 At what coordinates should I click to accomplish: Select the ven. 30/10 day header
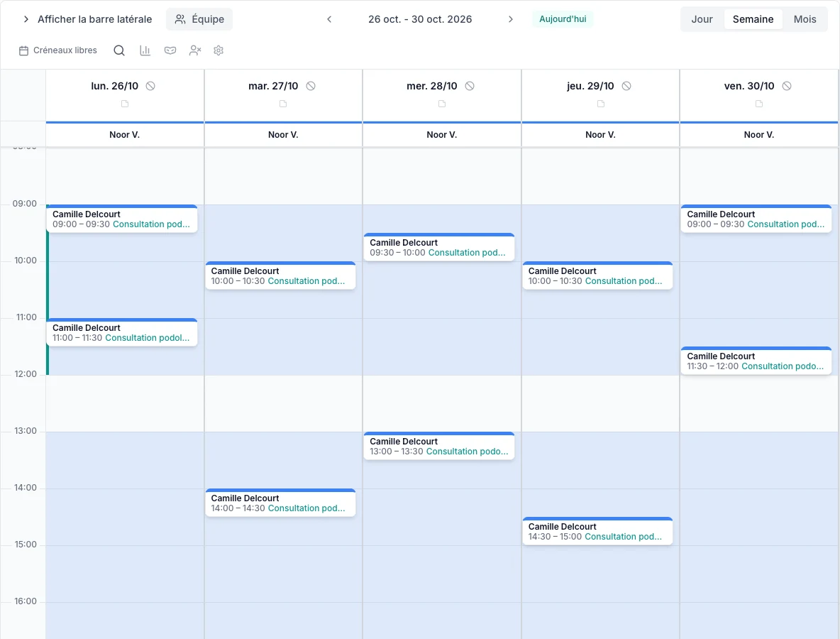[749, 86]
